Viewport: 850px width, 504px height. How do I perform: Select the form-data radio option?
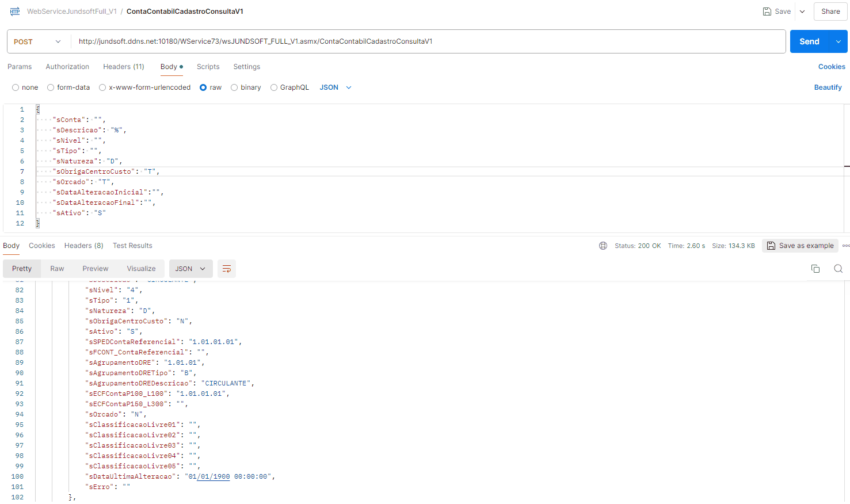pos(51,87)
